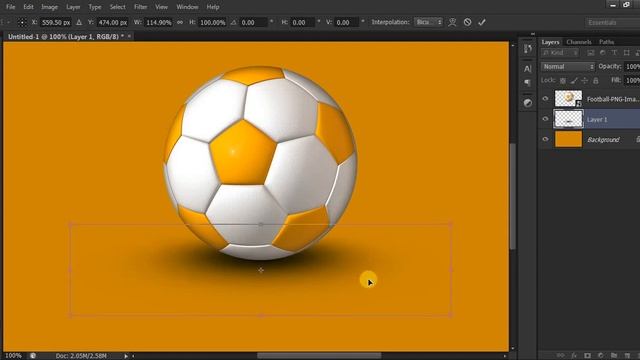Image resolution: width=640 pixels, height=360 pixels.
Task: Open the Help menu
Action: coord(213,7)
